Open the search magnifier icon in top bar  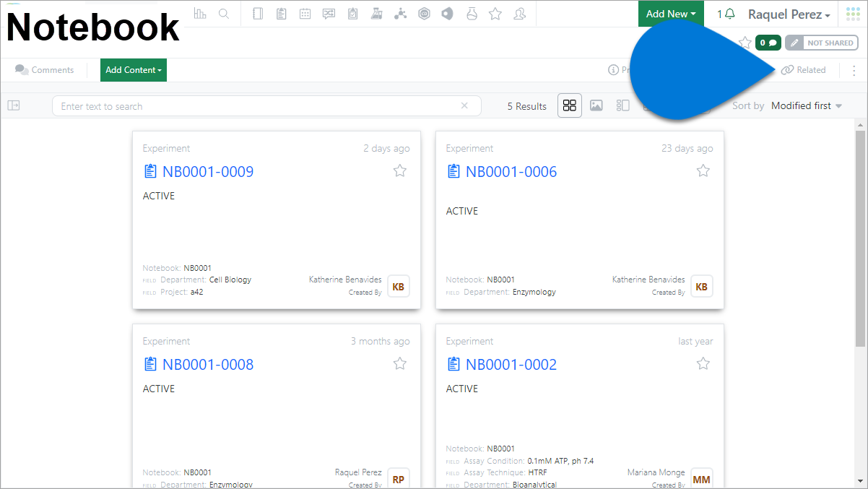[x=224, y=14]
